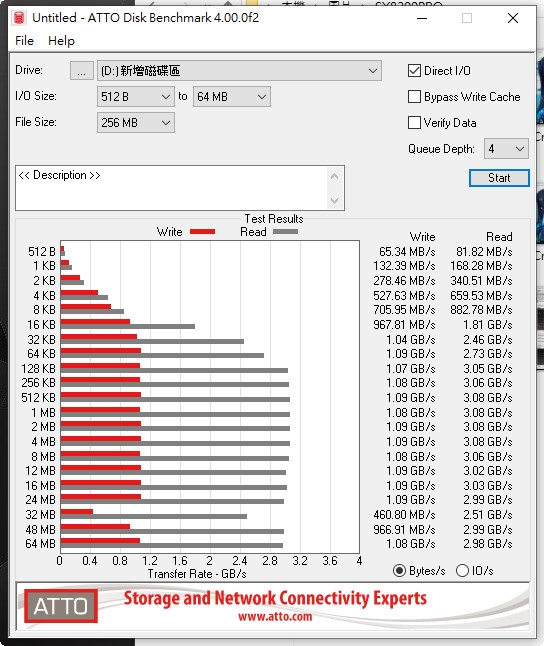Click the 460.80 MB/s write value
Screen dimensions: 544x646
tap(404, 515)
